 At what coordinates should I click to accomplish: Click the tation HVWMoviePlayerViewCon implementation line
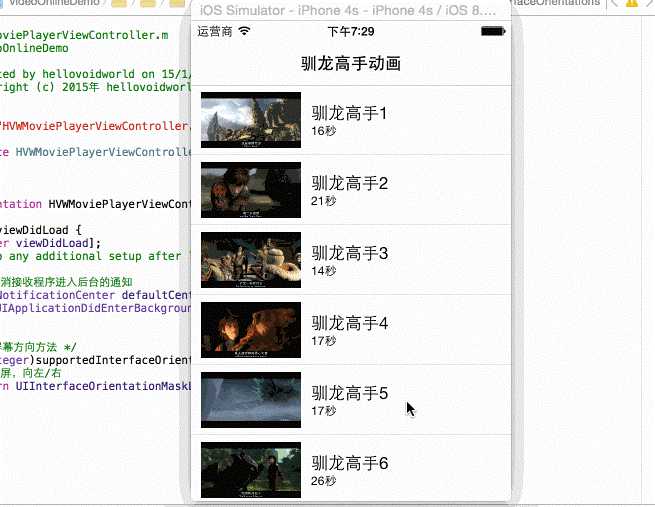95,204
